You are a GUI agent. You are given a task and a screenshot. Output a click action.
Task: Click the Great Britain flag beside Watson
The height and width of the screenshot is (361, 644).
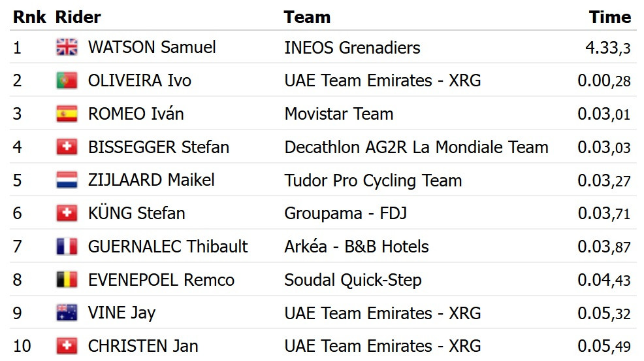coord(67,47)
